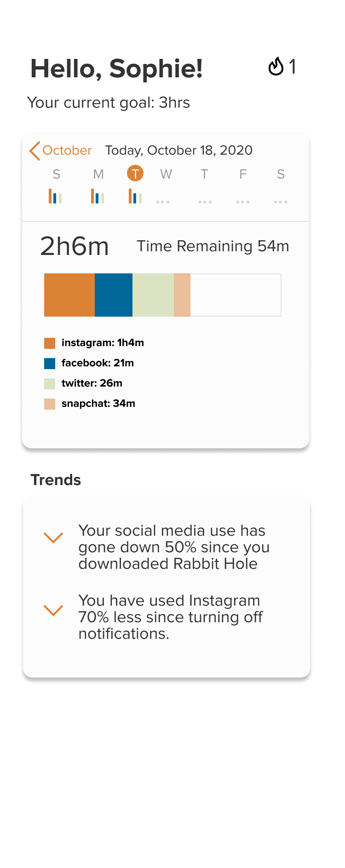Open Monday's mini usage bar chart
Screen dimensions: 345x868
tap(98, 196)
